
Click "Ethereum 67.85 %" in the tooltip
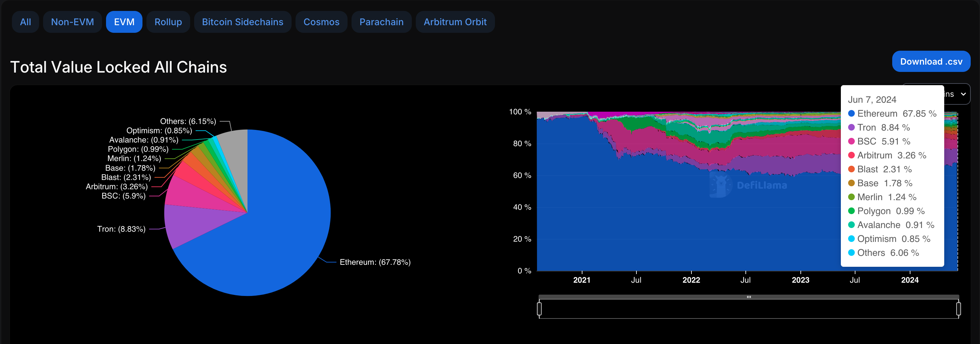coord(892,114)
